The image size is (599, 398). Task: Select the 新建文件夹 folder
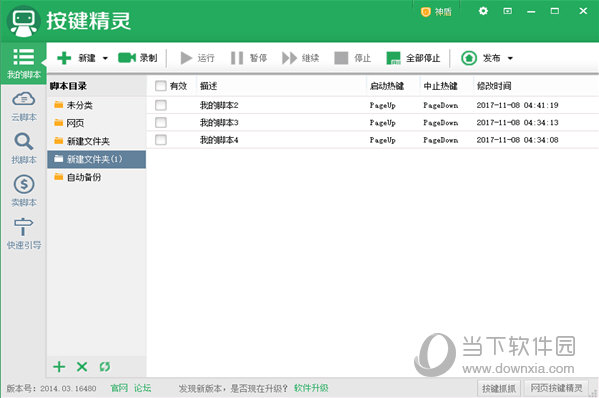click(x=96, y=141)
